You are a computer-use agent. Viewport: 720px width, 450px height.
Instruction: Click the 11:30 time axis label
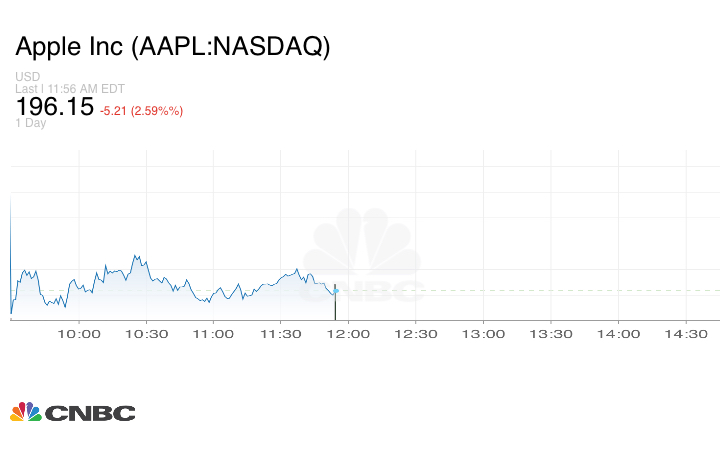coord(281,334)
